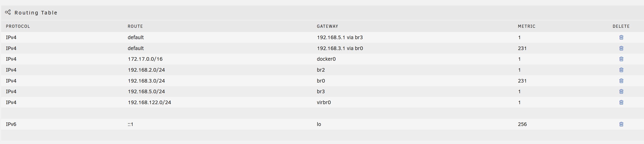Image resolution: width=644 pixels, height=144 pixels.
Task: Click the 192.168.5.1 via br3 gateway
Action: click(x=340, y=37)
